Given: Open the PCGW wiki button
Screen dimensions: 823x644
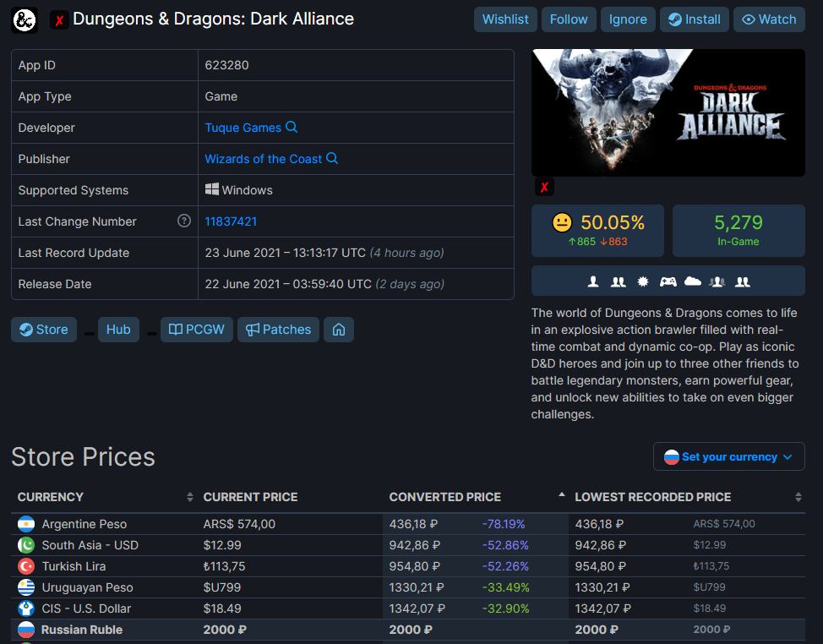Looking at the screenshot, I should (197, 330).
